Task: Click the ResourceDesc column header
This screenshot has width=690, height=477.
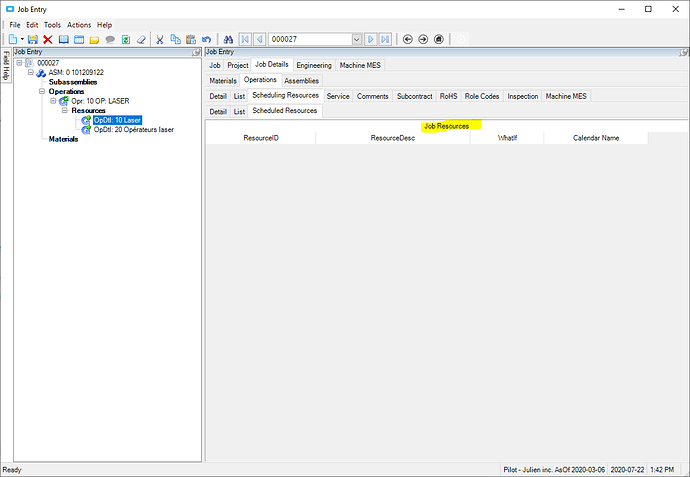Action: coord(393,138)
